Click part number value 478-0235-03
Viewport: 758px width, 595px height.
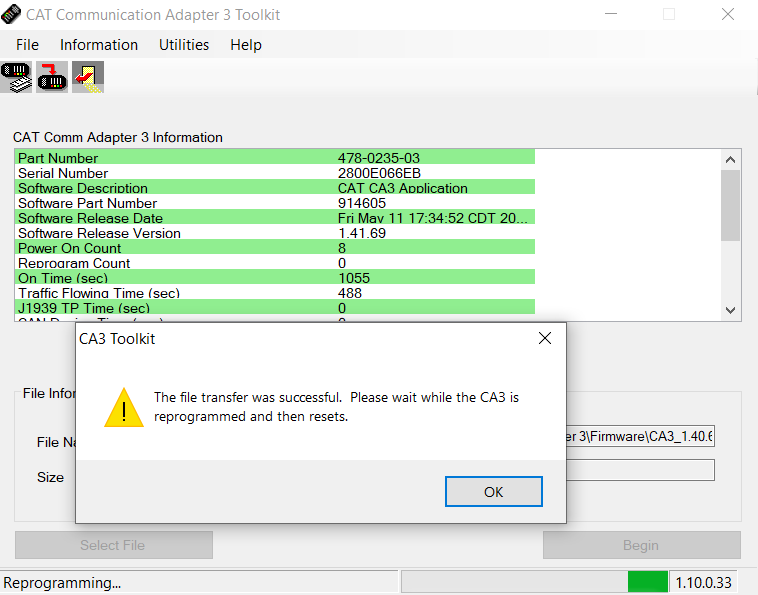pyautogui.click(x=379, y=158)
